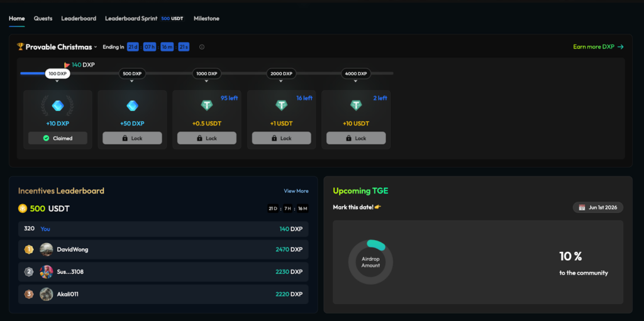Click the calendar icon on Jun 1st 2026
This screenshot has width=644, height=321.
[582, 207]
